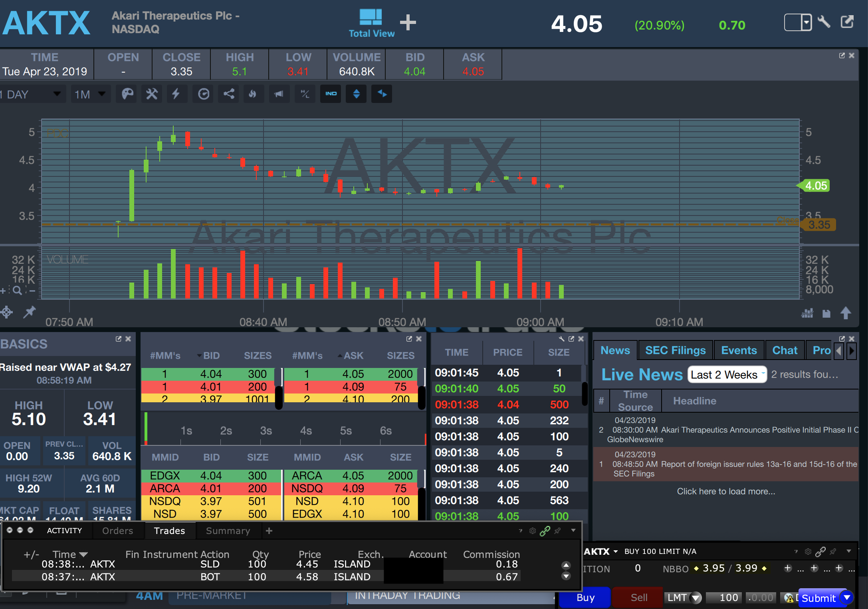868x609 pixels.
Task: Click the order quantity field showing 100
Action: tap(723, 597)
